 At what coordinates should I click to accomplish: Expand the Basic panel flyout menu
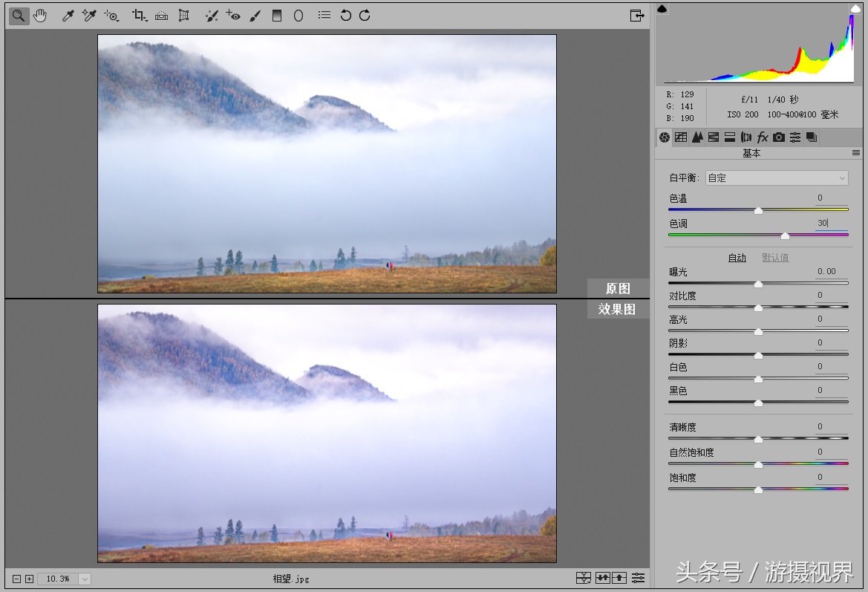(x=855, y=152)
